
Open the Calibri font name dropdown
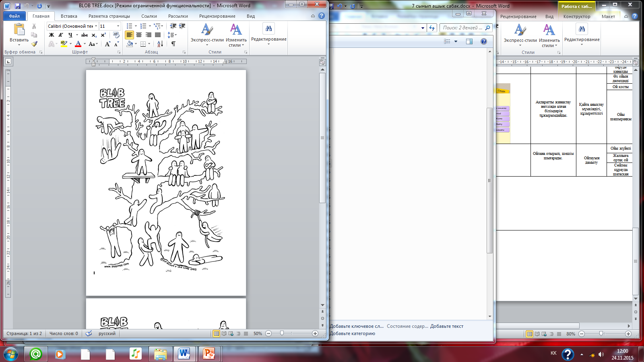tap(96, 26)
